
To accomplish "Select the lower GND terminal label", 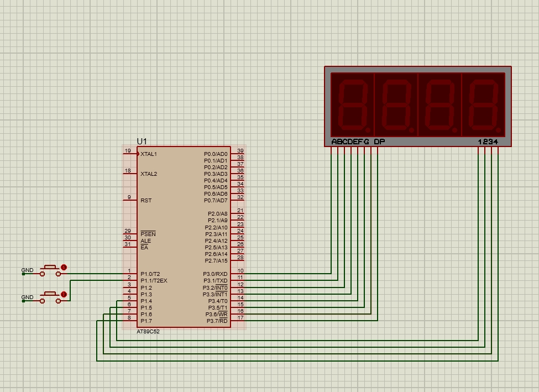I will point(28,297).
